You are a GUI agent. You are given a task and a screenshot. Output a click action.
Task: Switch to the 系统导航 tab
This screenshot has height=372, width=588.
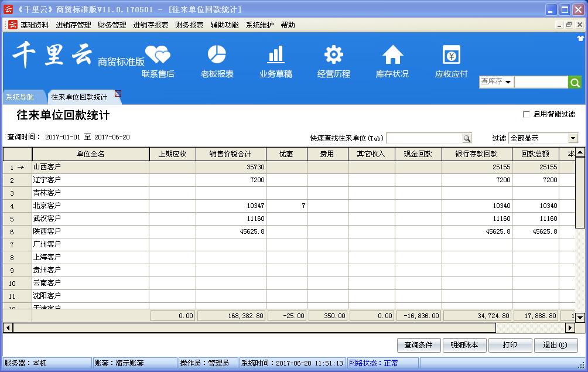(20, 97)
